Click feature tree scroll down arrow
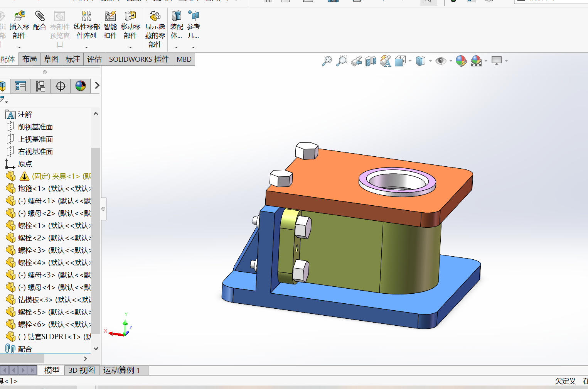588x389 pixels. (96, 348)
